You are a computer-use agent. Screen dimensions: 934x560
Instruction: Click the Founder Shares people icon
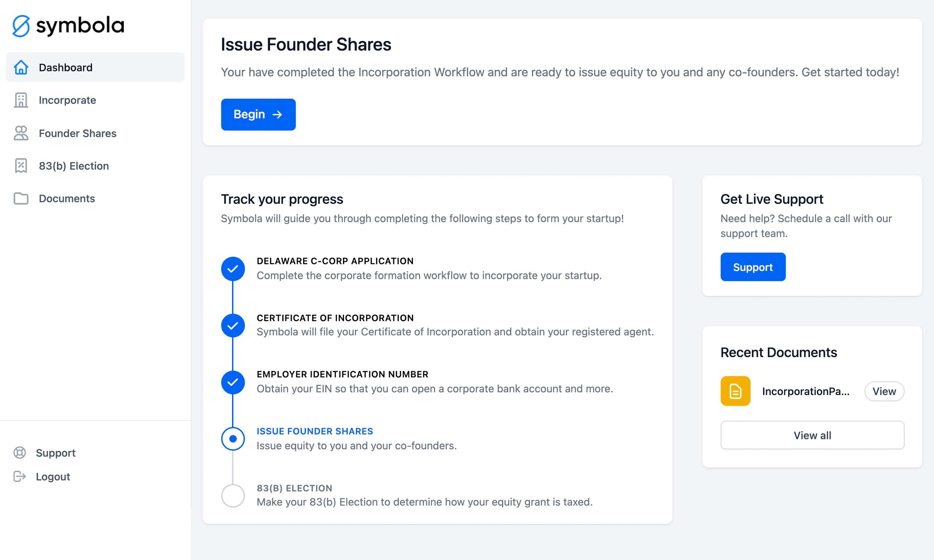(21, 133)
